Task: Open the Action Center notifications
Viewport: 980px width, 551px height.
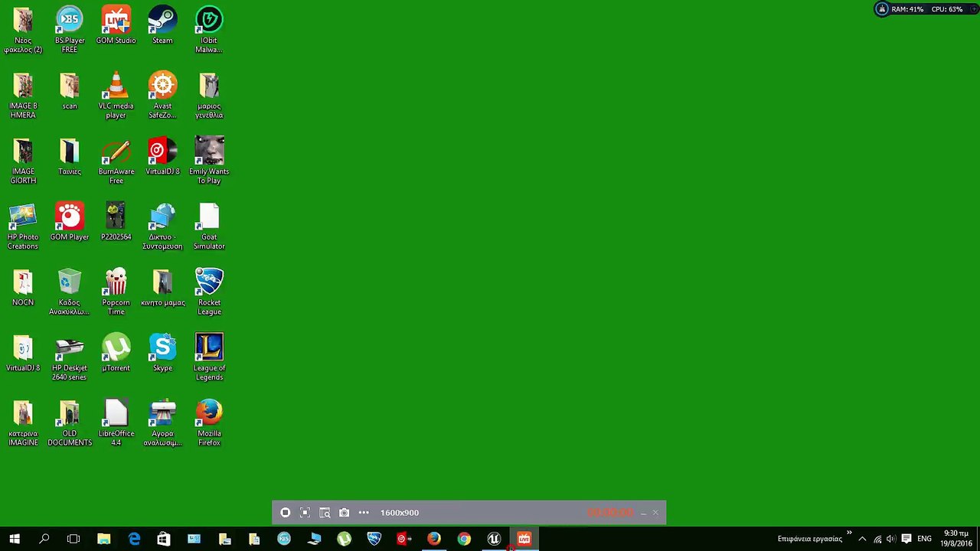Action: 906,539
